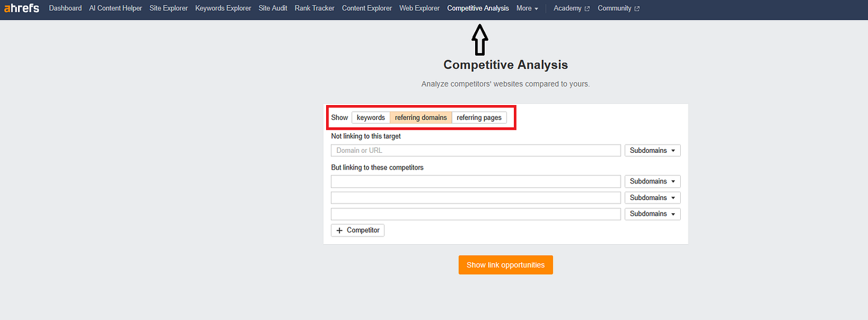This screenshot has width=868, height=320.
Task: Expand the More dropdown menu
Action: [x=527, y=8]
